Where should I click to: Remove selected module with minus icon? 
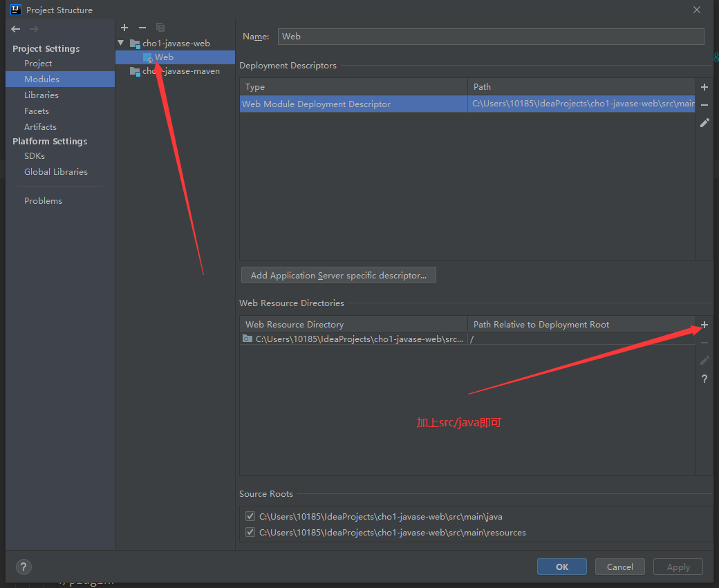[x=142, y=28]
